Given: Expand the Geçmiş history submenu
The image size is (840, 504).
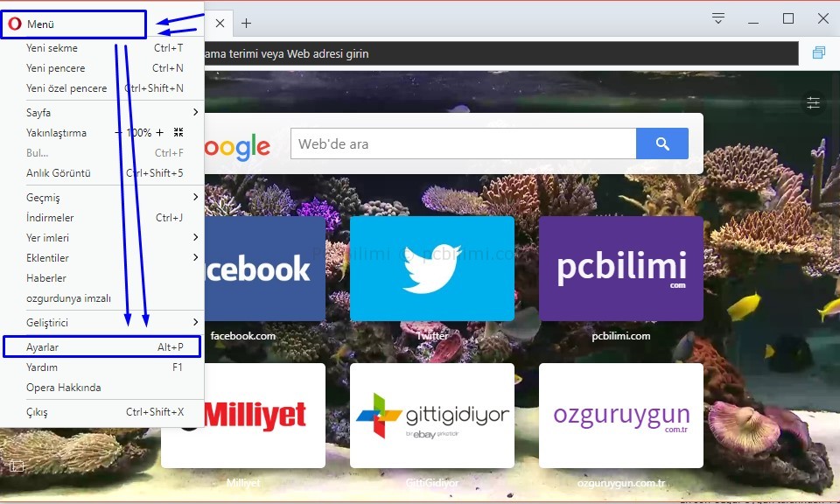Looking at the screenshot, I should pyautogui.click(x=101, y=197).
